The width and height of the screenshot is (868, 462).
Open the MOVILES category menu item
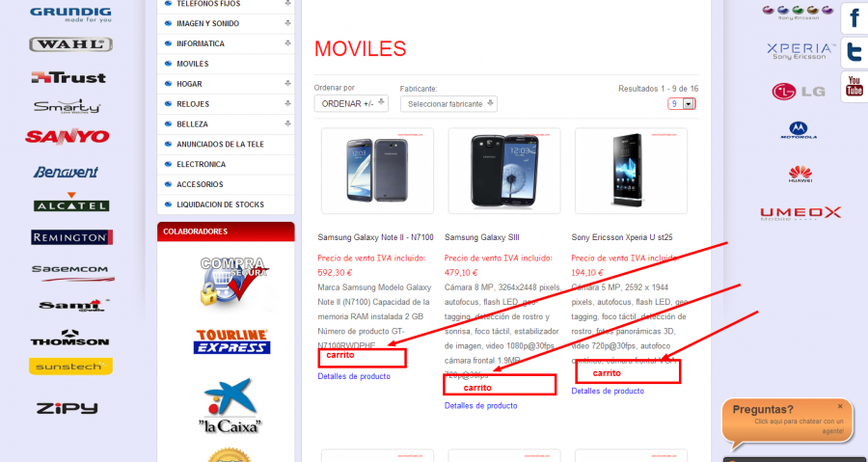193,64
